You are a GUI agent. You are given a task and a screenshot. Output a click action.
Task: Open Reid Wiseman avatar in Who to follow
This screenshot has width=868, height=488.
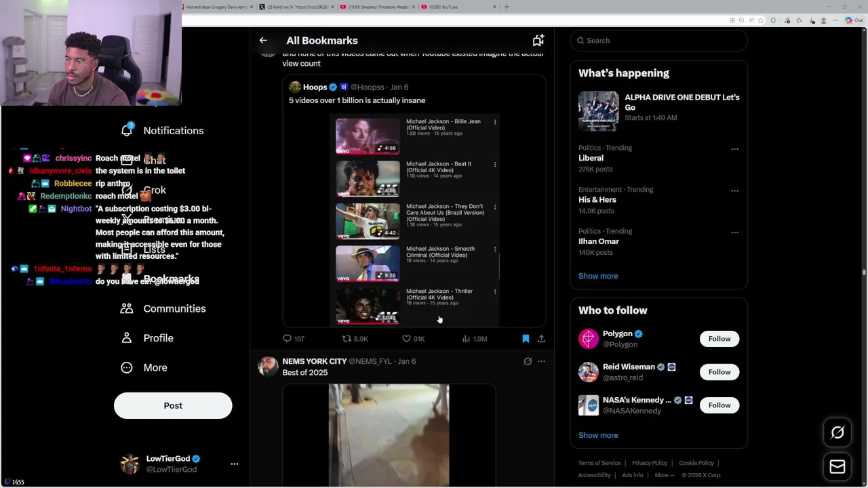[x=589, y=372]
